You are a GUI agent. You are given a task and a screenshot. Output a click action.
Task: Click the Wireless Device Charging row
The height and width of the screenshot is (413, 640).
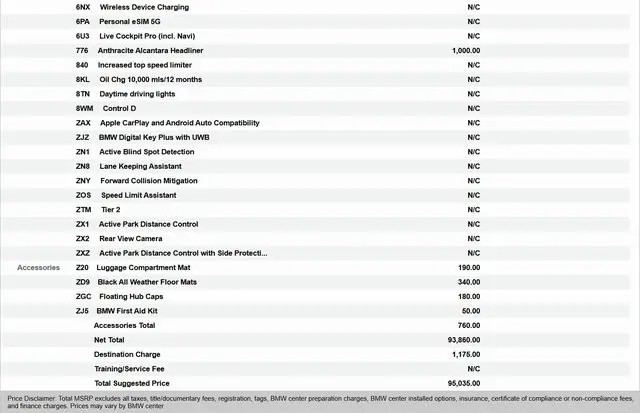[144, 7]
